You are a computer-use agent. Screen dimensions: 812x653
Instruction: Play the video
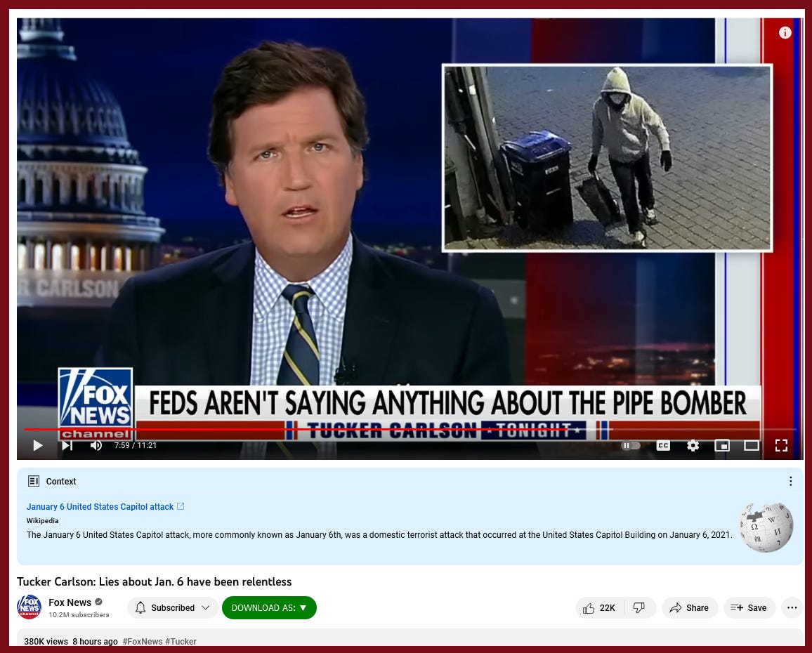[x=38, y=445]
